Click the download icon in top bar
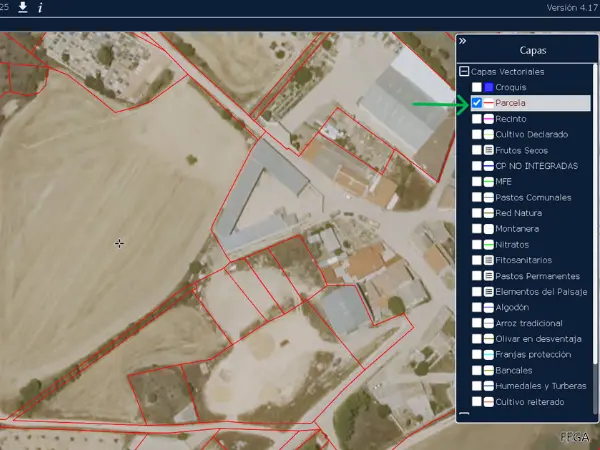600x450 pixels. pyautogui.click(x=22, y=7)
